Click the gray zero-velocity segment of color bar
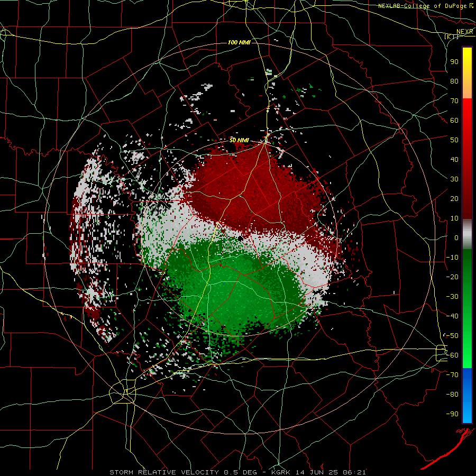This screenshot has width=476, height=476. click(x=467, y=234)
